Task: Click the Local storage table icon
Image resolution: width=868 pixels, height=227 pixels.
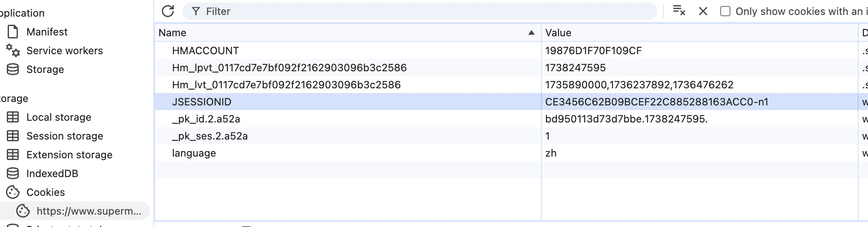Action: (x=13, y=117)
